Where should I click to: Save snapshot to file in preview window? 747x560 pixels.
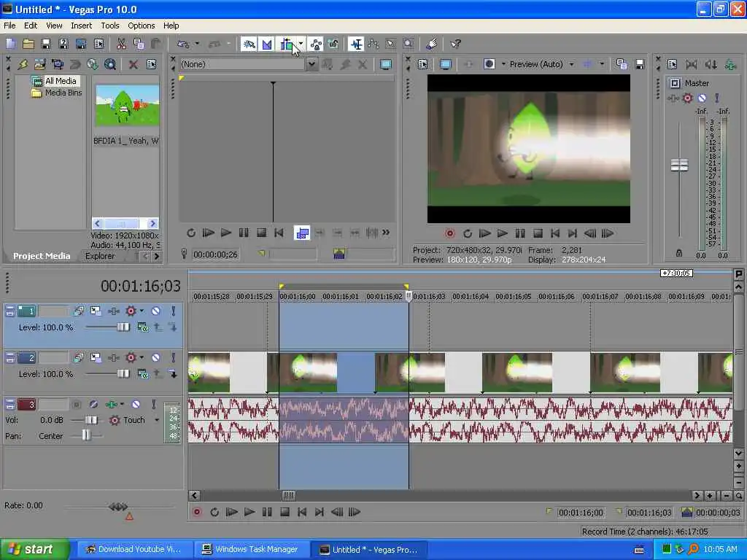[640, 64]
